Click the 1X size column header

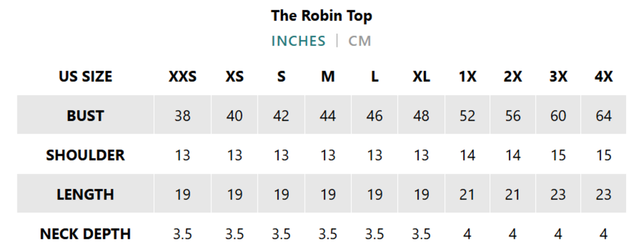pos(467,76)
